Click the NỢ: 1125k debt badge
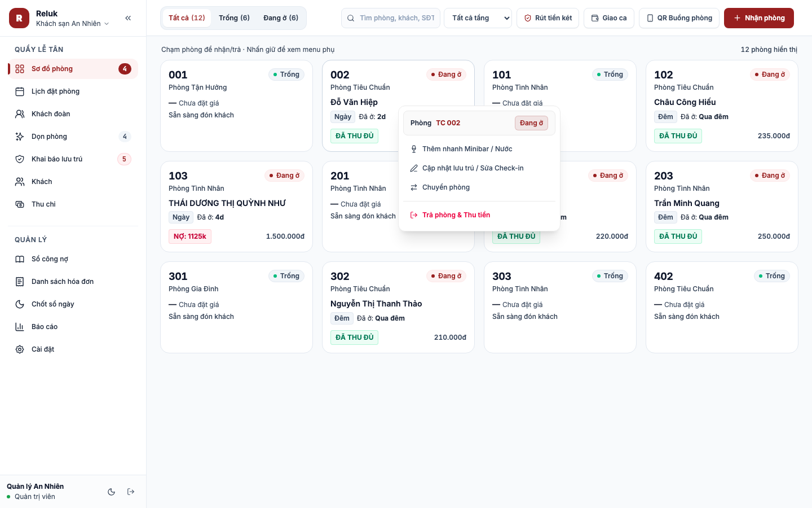Viewport: 812px width, 508px height. [190, 237]
